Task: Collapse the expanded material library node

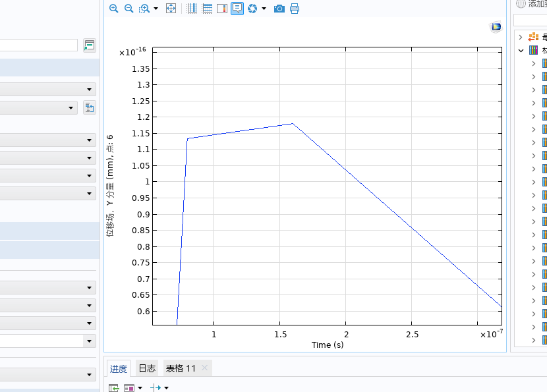Action: [521, 50]
